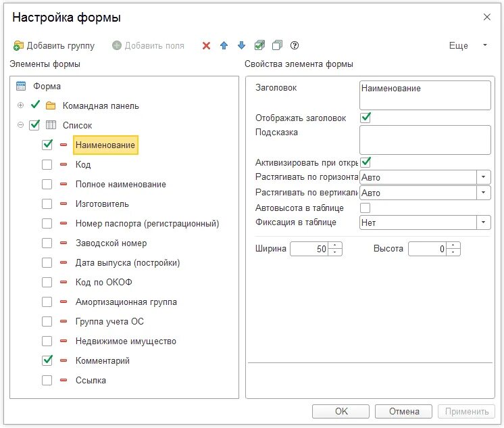This screenshot has height=428, width=504.
Task: Uncheck the Комментарий field checkbox
Action: point(47,360)
